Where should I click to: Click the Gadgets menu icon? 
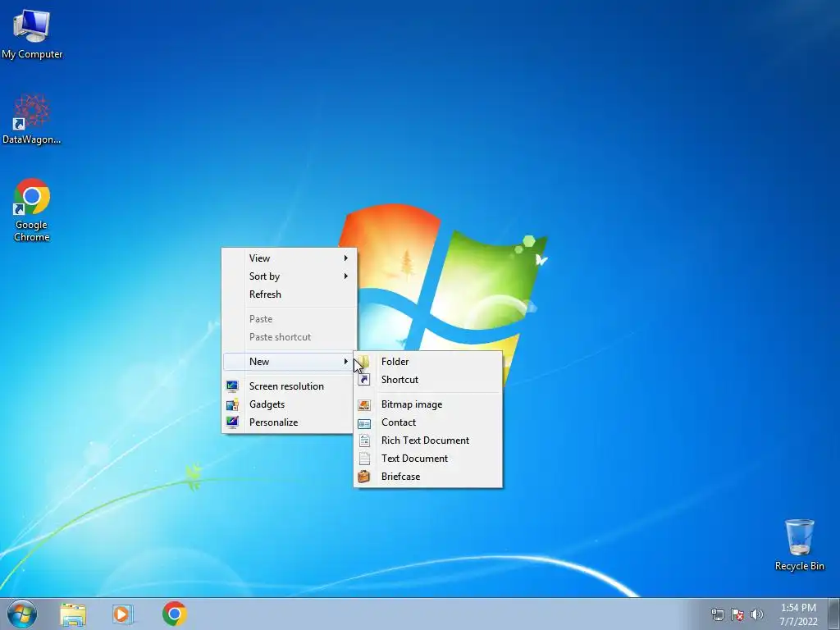[232, 404]
